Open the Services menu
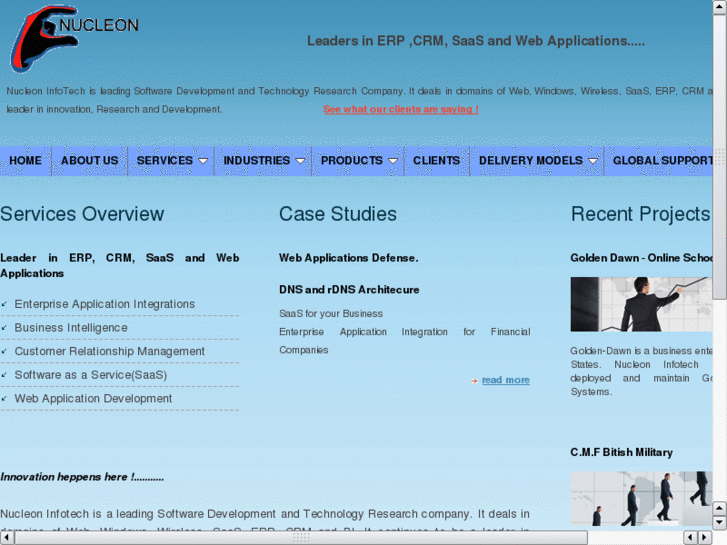Viewport: 727px width, 545px height. pos(165,160)
